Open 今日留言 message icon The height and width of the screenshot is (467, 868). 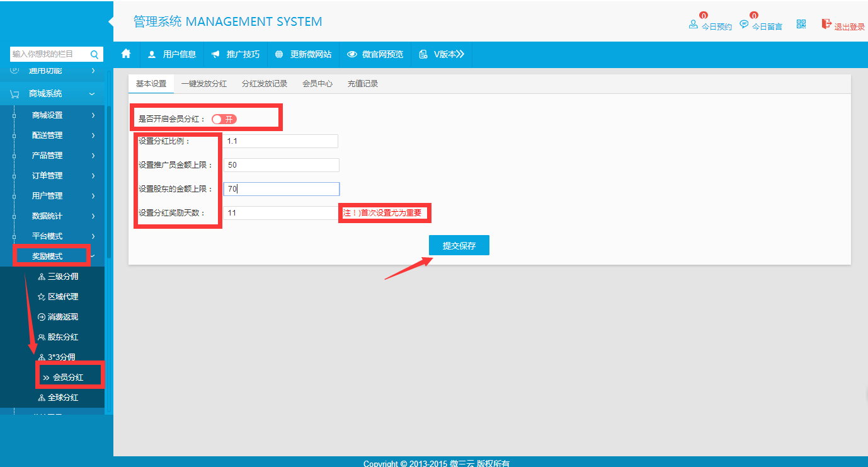[x=744, y=25]
